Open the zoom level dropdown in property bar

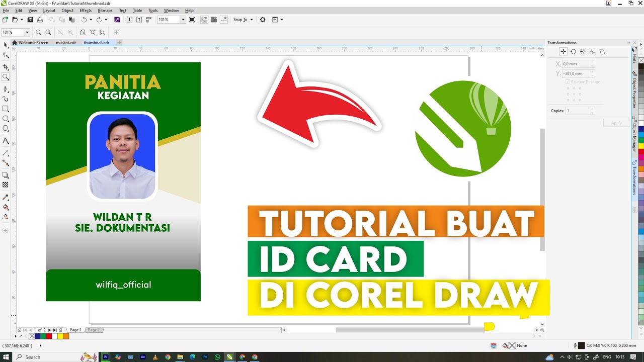(27, 32)
